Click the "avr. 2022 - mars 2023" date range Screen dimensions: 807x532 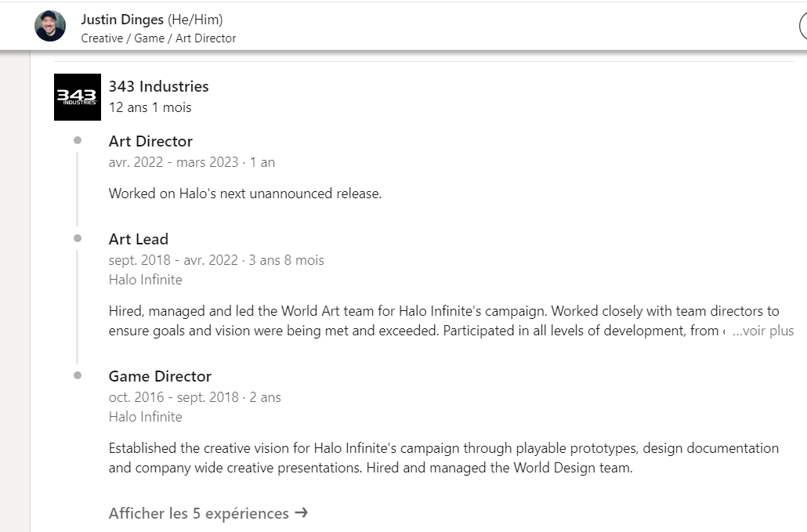173,162
